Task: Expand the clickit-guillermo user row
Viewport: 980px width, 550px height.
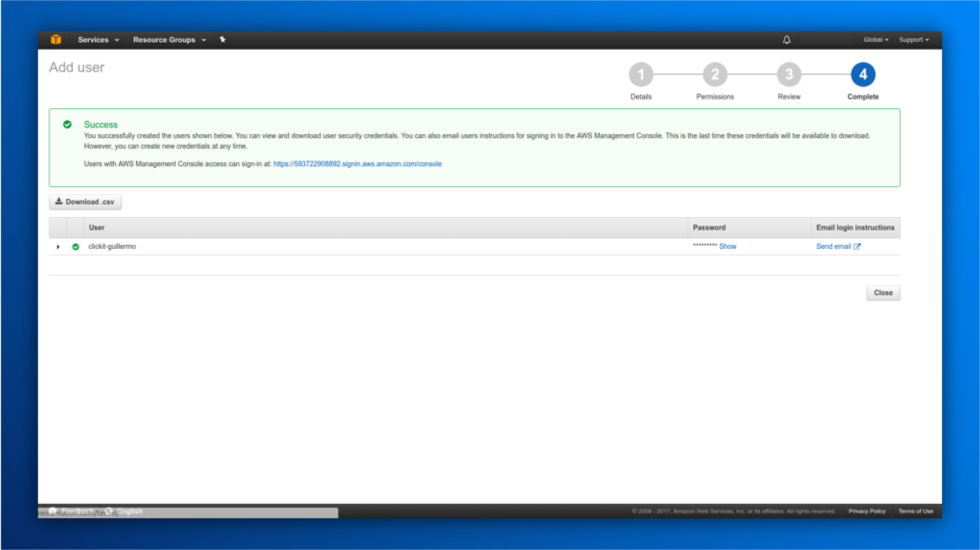Action: [58, 247]
